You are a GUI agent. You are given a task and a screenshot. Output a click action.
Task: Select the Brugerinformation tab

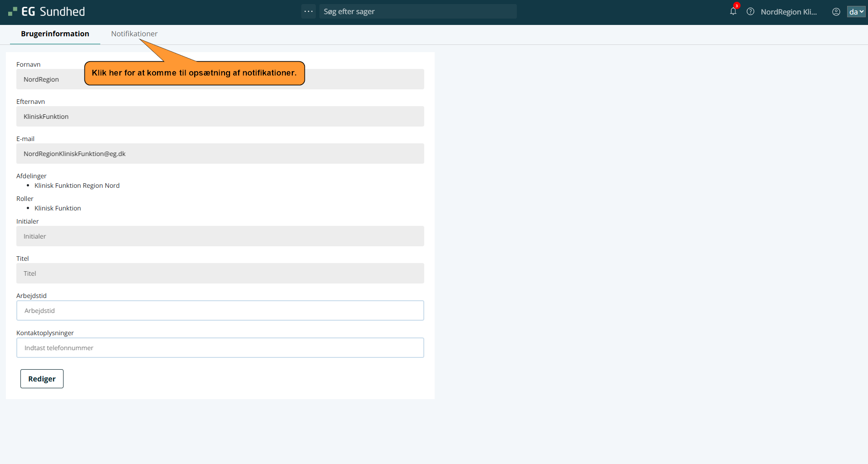click(55, 34)
